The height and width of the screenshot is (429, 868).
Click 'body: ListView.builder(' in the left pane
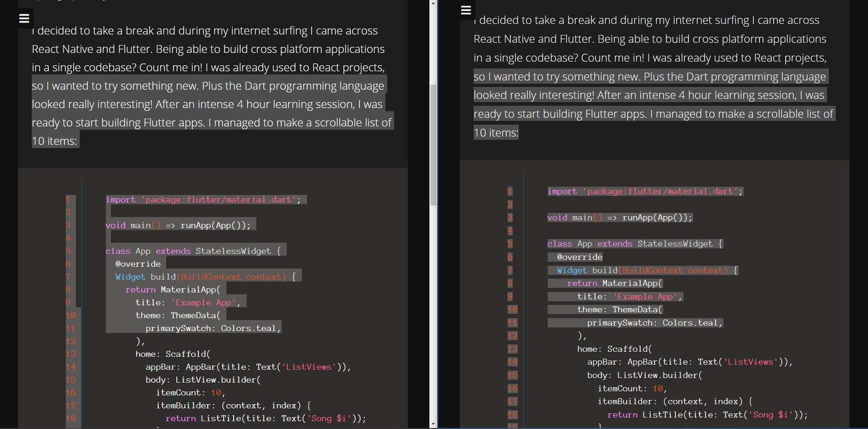(x=203, y=380)
